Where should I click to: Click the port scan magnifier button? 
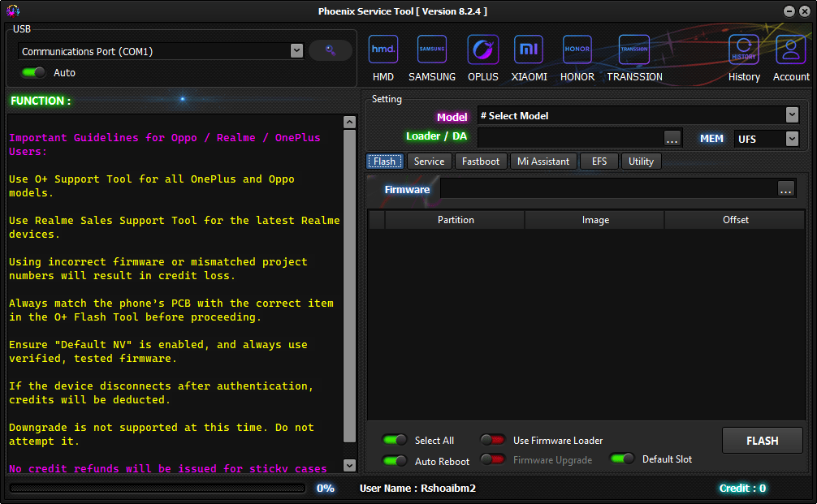click(330, 50)
